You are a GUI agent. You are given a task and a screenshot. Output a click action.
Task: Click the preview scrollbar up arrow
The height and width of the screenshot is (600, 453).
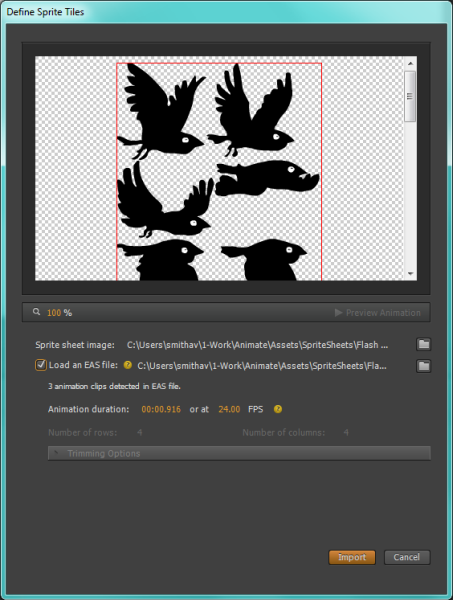pos(410,63)
